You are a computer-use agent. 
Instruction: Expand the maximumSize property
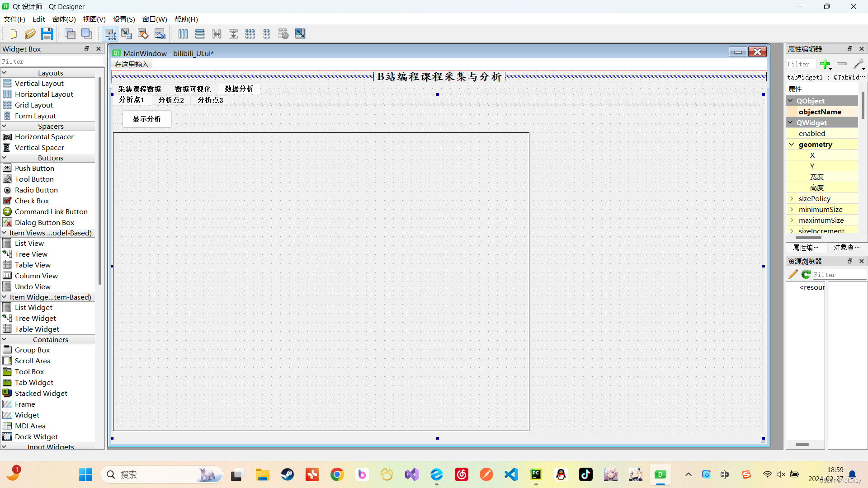pos(792,220)
